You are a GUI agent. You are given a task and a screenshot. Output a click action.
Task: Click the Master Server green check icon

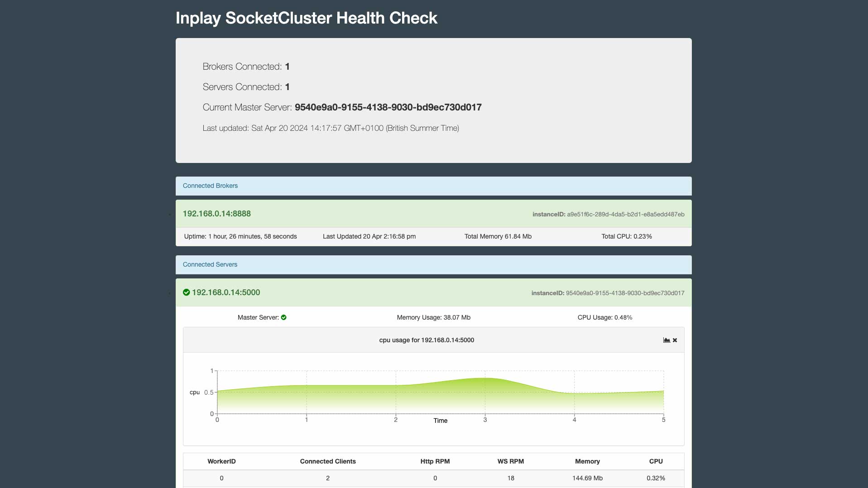(x=284, y=317)
